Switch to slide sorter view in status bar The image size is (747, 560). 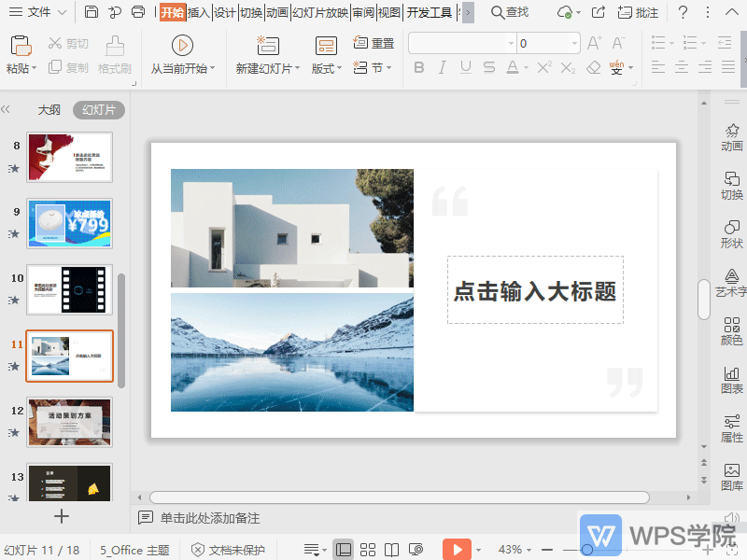pos(368,549)
